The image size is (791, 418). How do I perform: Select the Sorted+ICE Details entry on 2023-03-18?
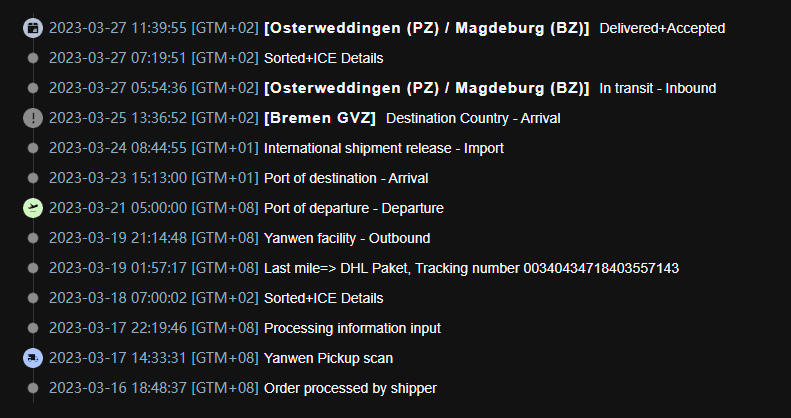click(323, 298)
